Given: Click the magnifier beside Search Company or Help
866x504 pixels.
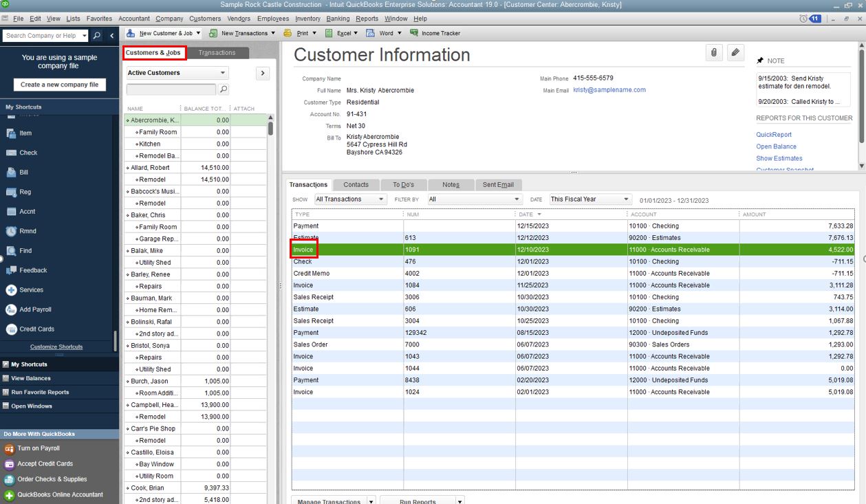Looking at the screenshot, I should click(x=97, y=36).
